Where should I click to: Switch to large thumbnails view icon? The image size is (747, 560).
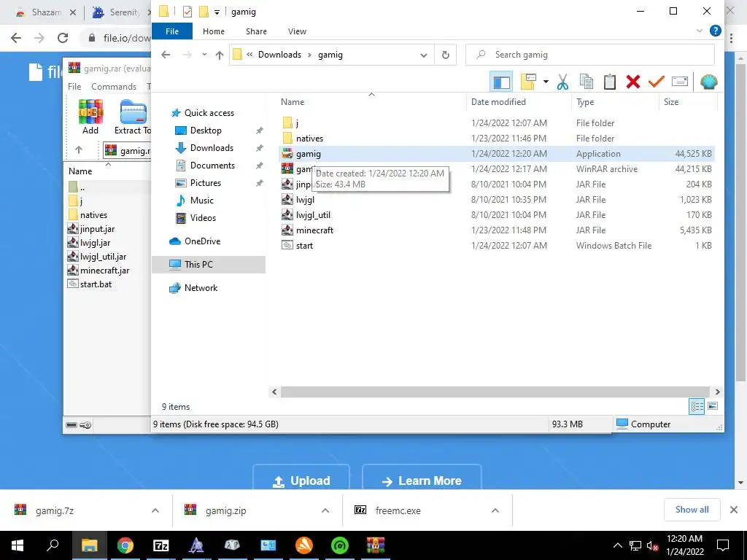[x=713, y=407]
